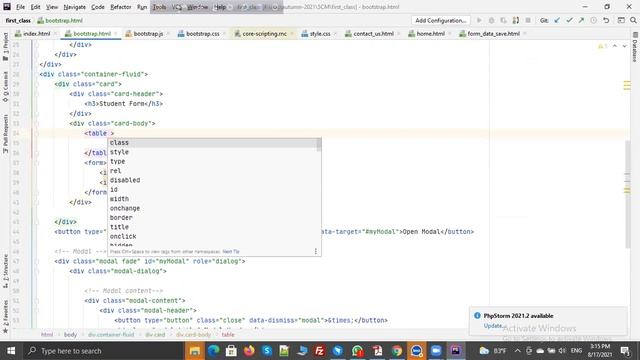
Task: Switch to index.html editor tab
Action: (36, 34)
